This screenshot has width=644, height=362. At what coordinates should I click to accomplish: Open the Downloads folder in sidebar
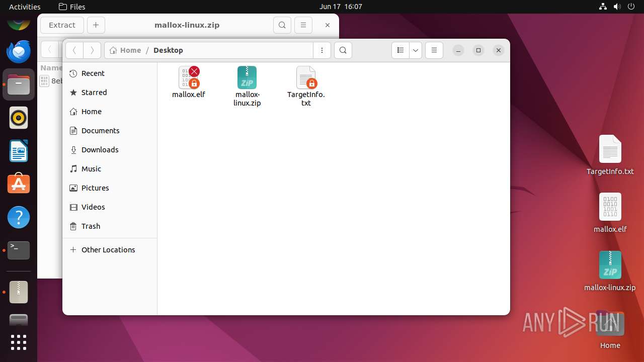tap(110, 150)
